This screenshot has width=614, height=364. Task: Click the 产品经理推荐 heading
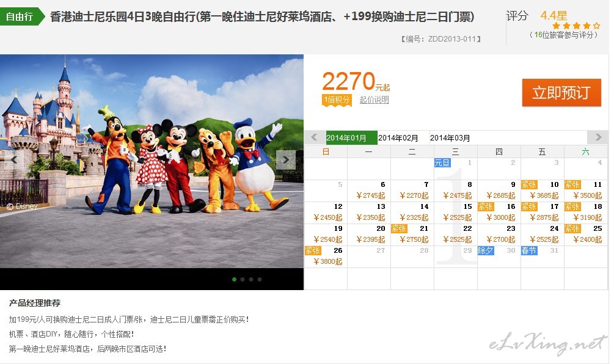[35, 303]
